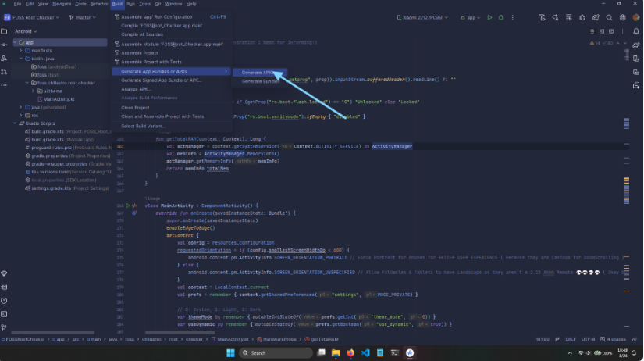Viewport: 644px width, 361px height.
Task: Expand the manifests folder
Action: [21, 51]
